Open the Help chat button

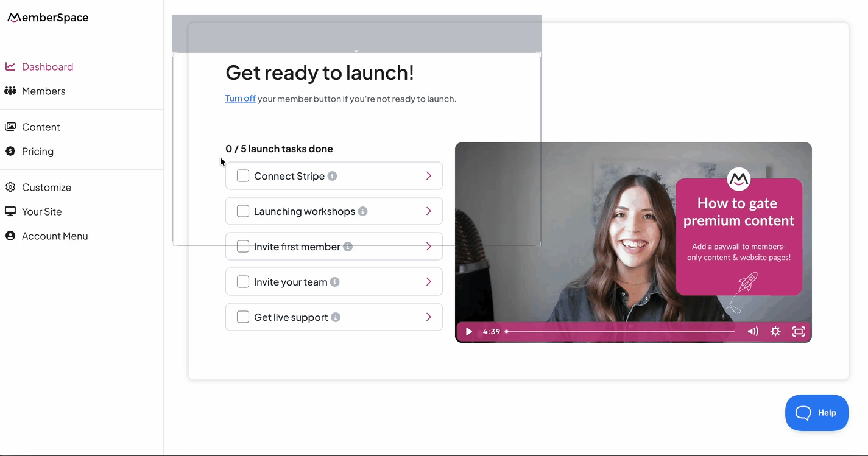click(817, 413)
